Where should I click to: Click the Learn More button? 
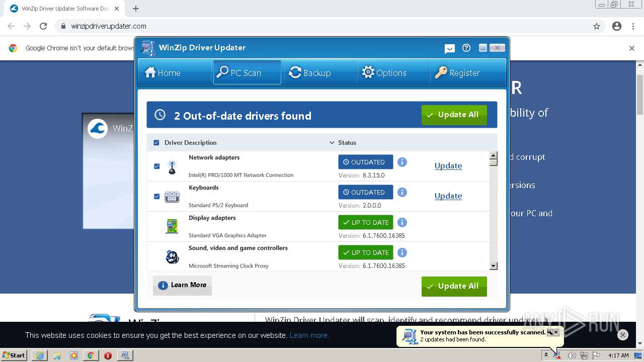coord(182,285)
